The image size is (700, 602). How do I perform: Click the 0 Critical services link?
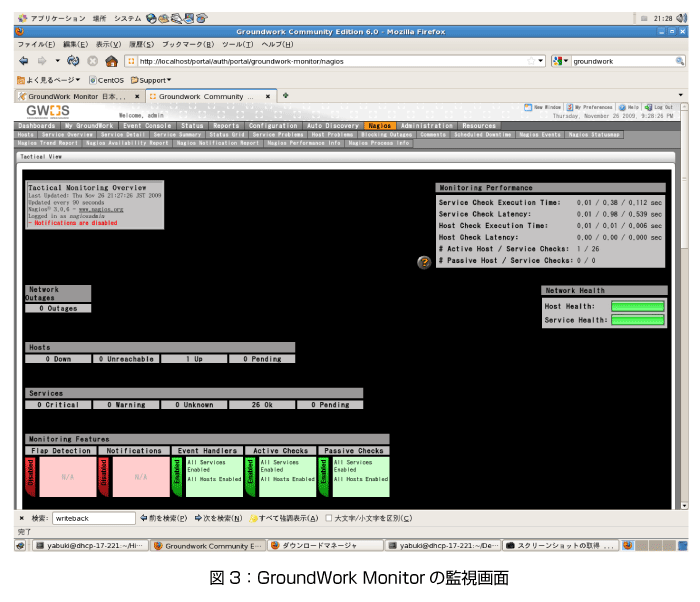point(58,405)
